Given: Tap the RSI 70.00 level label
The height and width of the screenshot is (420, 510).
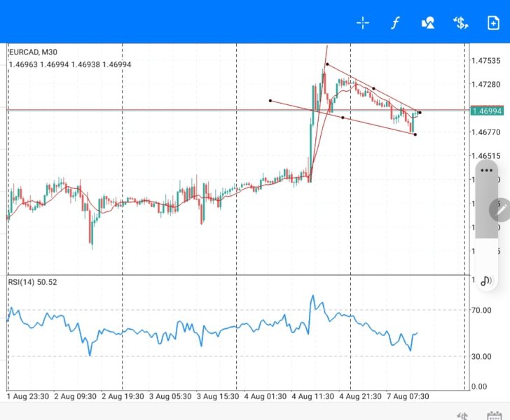Looking at the screenshot, I should pyautogui.click(x=481, y=310).
